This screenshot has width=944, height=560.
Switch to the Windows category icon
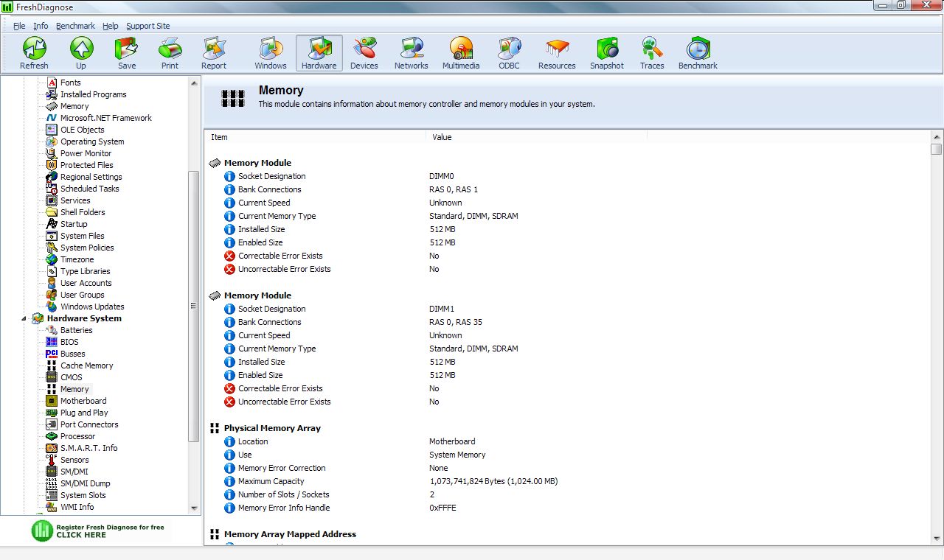coord(271,53)
